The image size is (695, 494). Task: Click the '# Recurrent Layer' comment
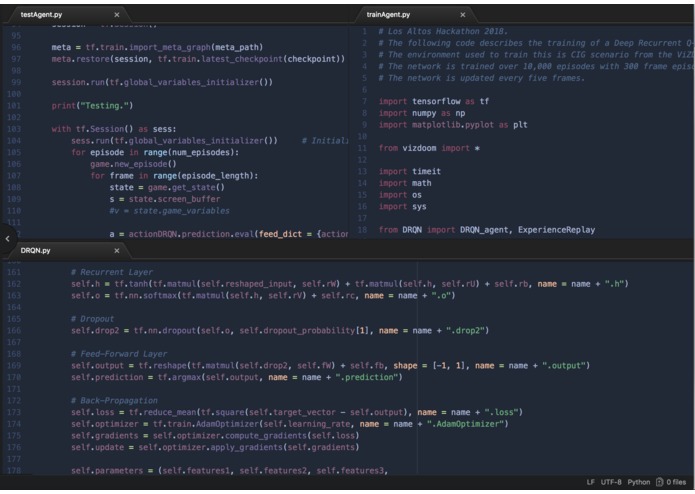pos(112,272)
